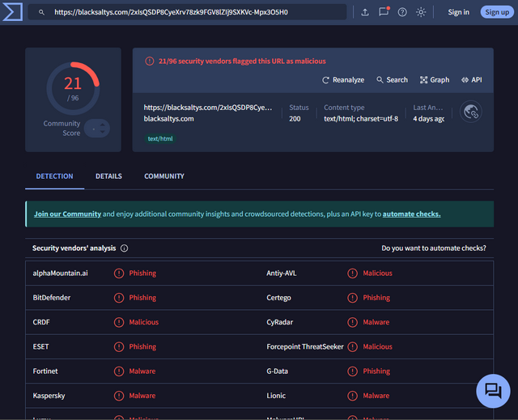518x420 pixels.
Task: Click the alert icon for Lionic
Action: pos(353,396)
